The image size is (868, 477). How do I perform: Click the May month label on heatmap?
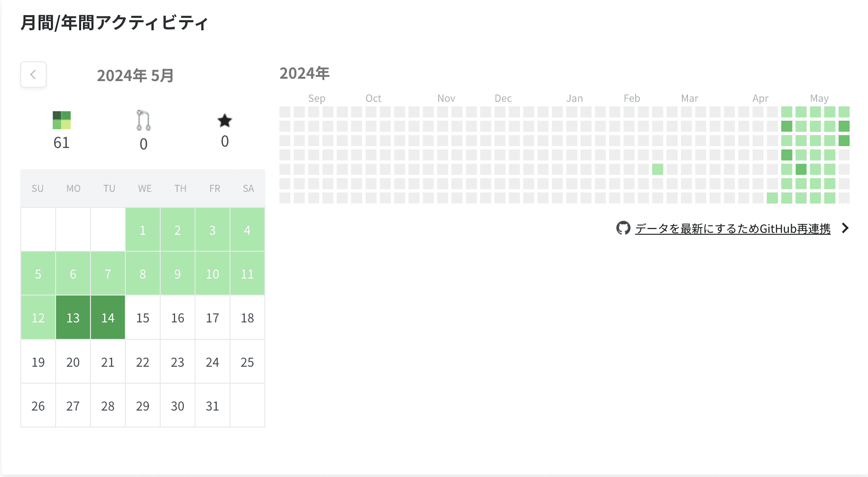pyautogui.click(x=819, y=98)
